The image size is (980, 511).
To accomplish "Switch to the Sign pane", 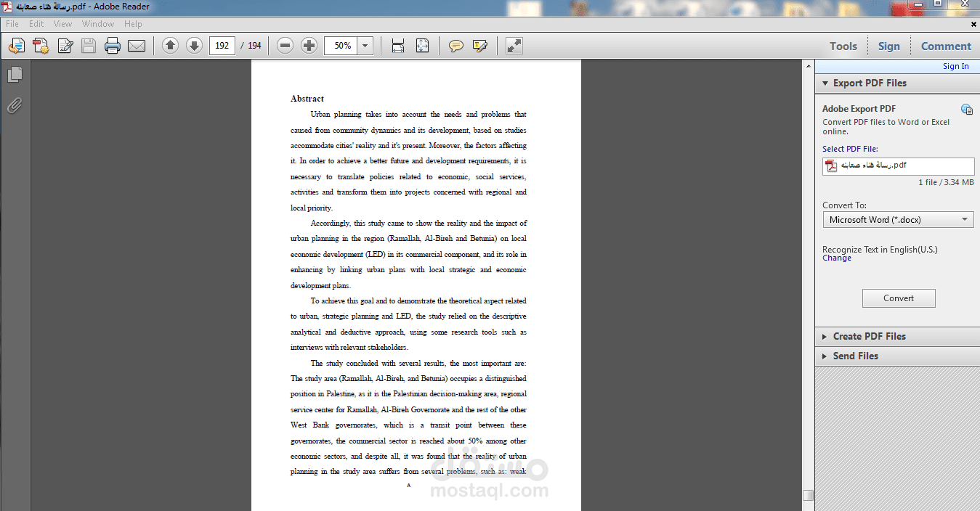I will tap(888, 46).
